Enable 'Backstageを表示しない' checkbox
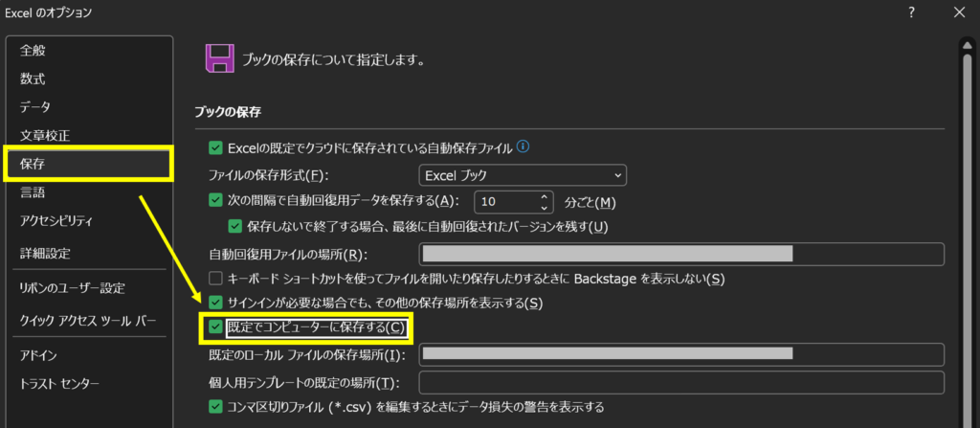980x428 pixels. (215, 279)
